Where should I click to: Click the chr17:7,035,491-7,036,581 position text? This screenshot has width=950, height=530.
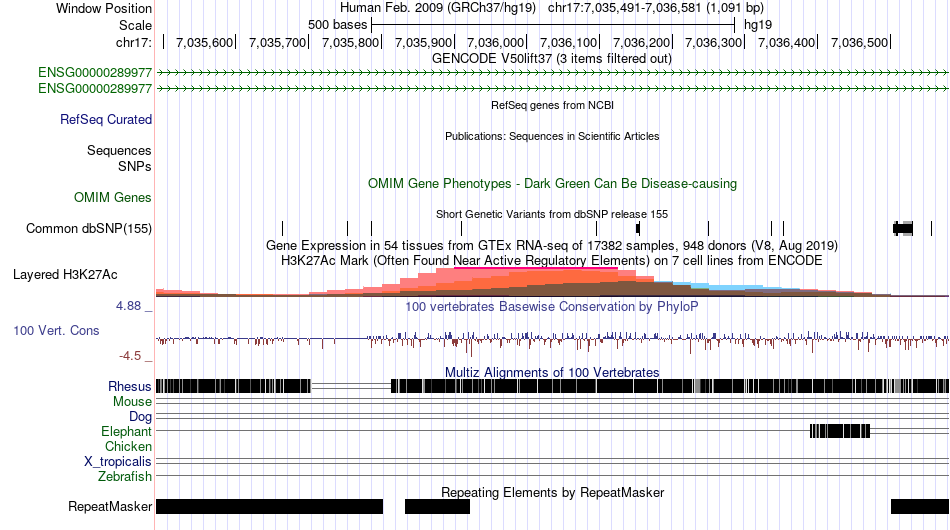tap(656, 8)
